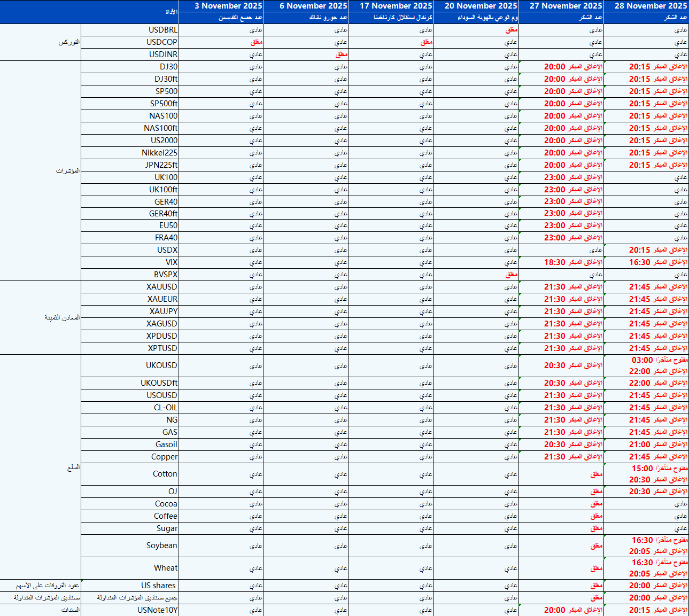Click the المعادن الثمينة category label
Viewport: 689px width, 616px height.
[x=62, y=317]
